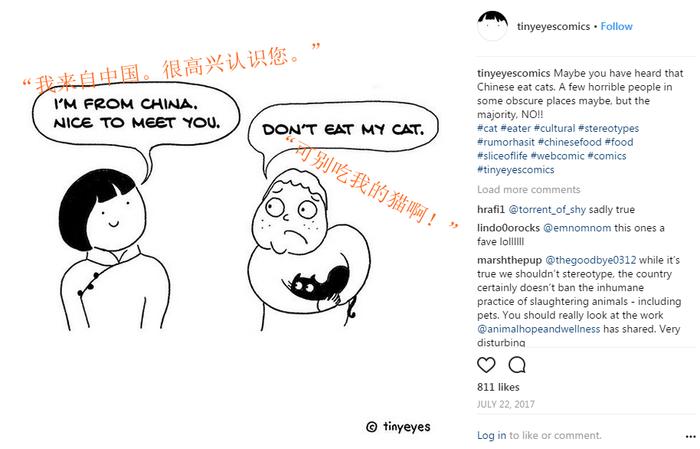
Task: Click the heart like icon
Action: tap(486, 365)
